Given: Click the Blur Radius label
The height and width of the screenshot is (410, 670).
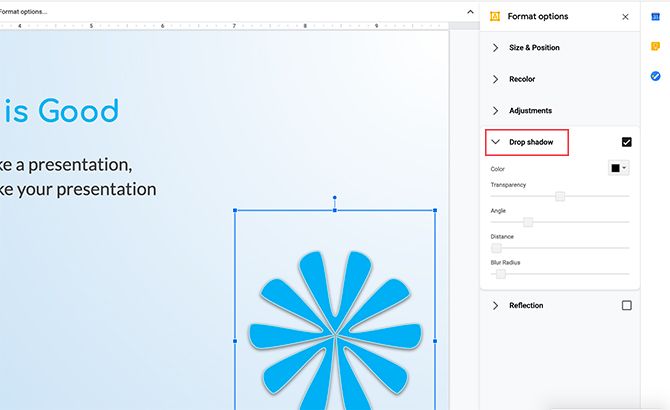Looking at the screenshot, I should 505,263.
